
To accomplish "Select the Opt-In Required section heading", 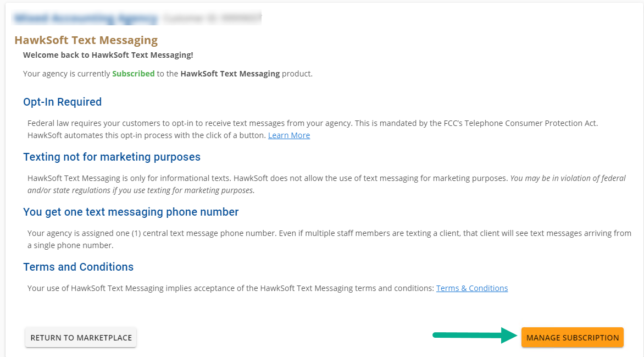I will 62,102.
